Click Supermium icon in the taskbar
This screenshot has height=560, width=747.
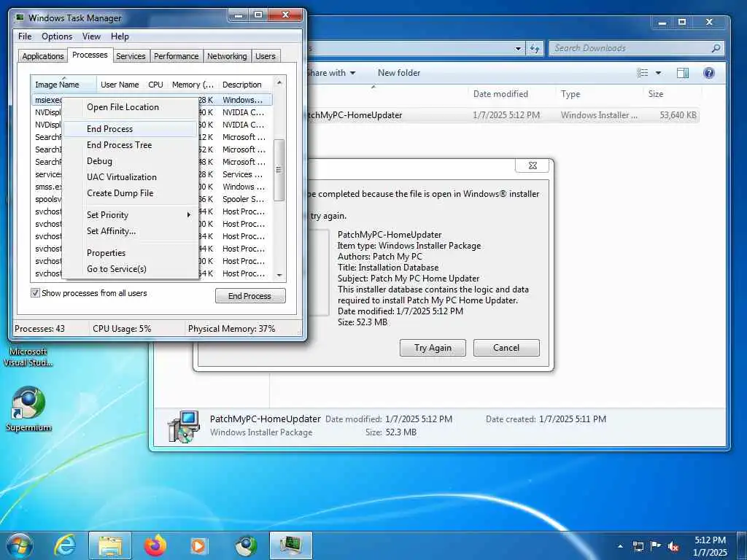246,545
